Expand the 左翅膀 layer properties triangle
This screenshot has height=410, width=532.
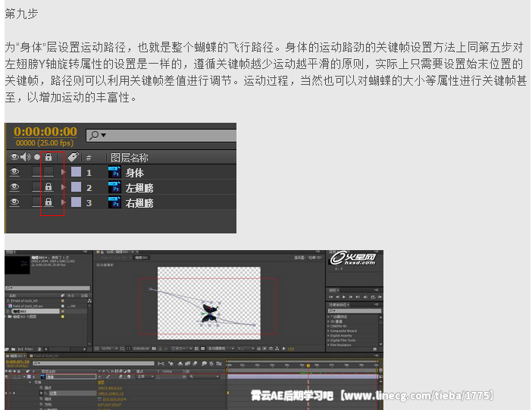[x=64, y=187]
